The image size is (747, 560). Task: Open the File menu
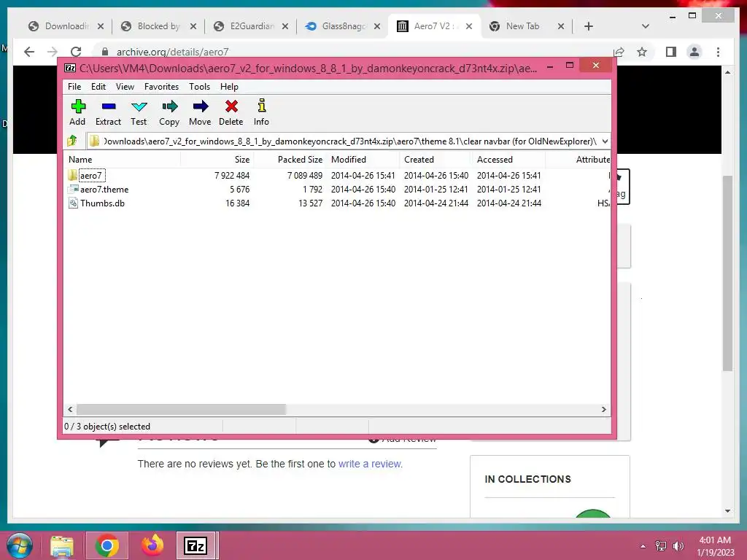tap(74, 87)
